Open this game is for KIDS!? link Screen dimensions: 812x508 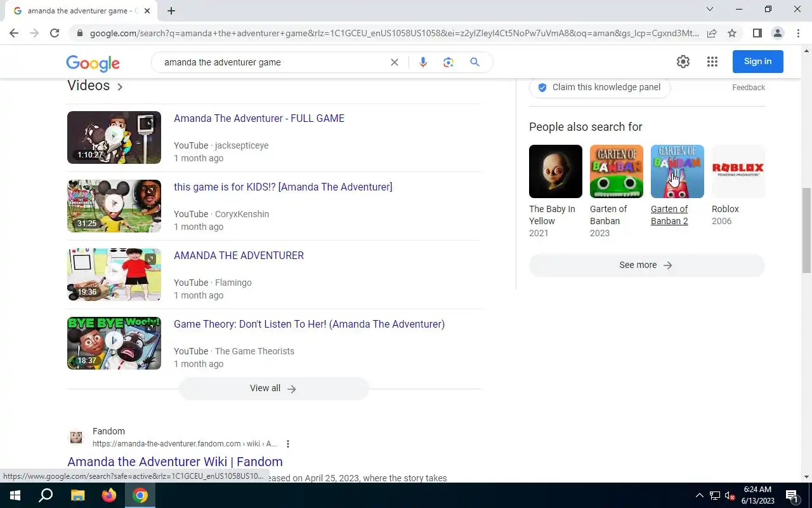(x=283, y=187)
